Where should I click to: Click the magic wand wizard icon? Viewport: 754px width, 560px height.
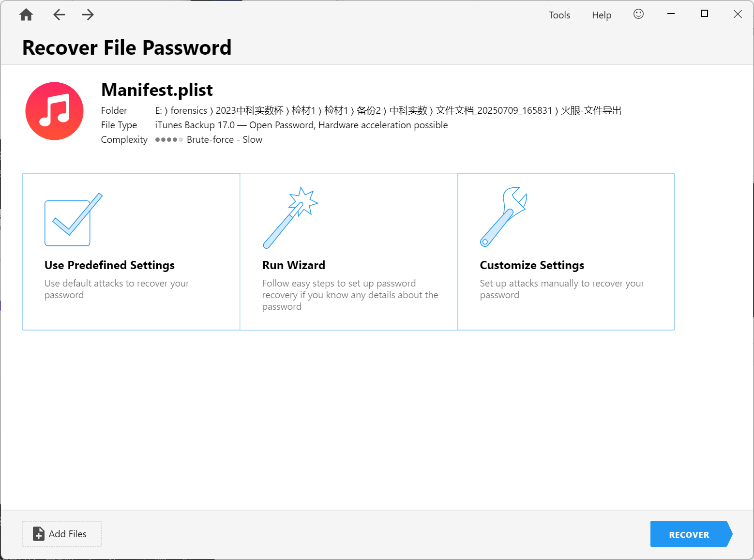click(x=290, y=218)
